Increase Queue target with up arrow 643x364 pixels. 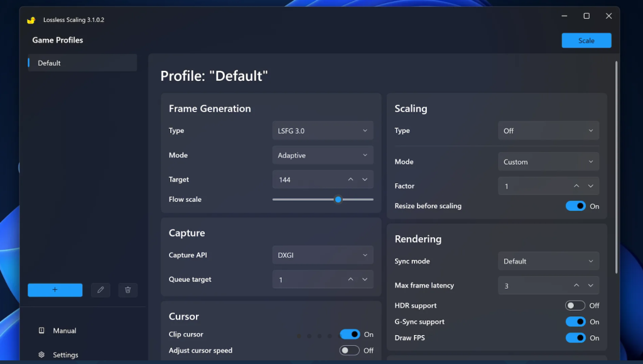(350, 279)
